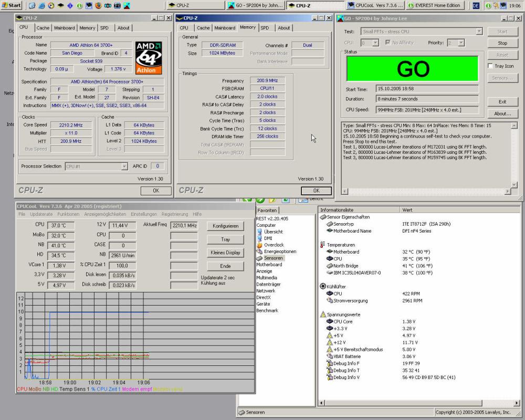The height and width of the screenshot is (420, 525).
Task: Open the Cache tab in the left CPU-Z window
Action: pyautogui.click(x=43, y=28)
